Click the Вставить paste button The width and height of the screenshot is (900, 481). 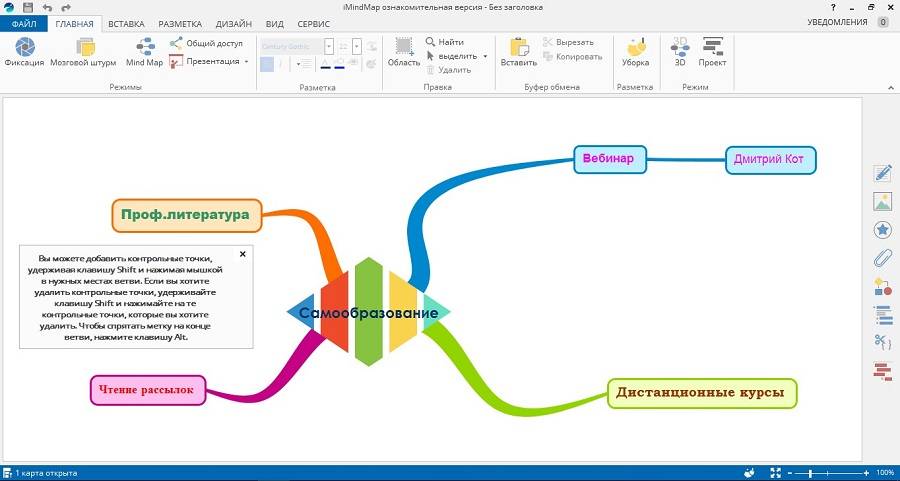tap(518, 52)
